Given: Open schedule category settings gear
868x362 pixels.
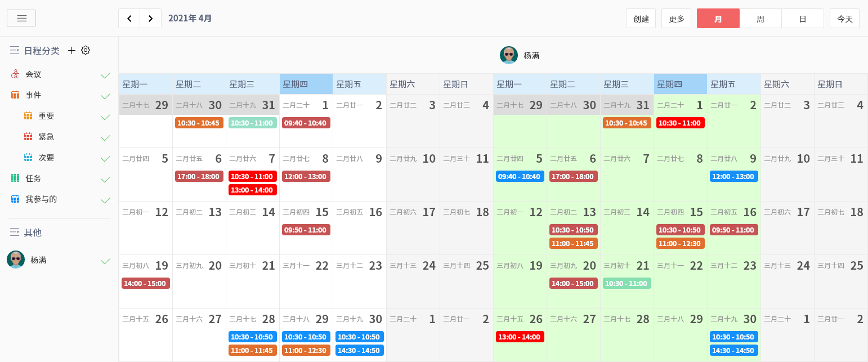Looking at the screenshot, I should [x=86, y=50].
